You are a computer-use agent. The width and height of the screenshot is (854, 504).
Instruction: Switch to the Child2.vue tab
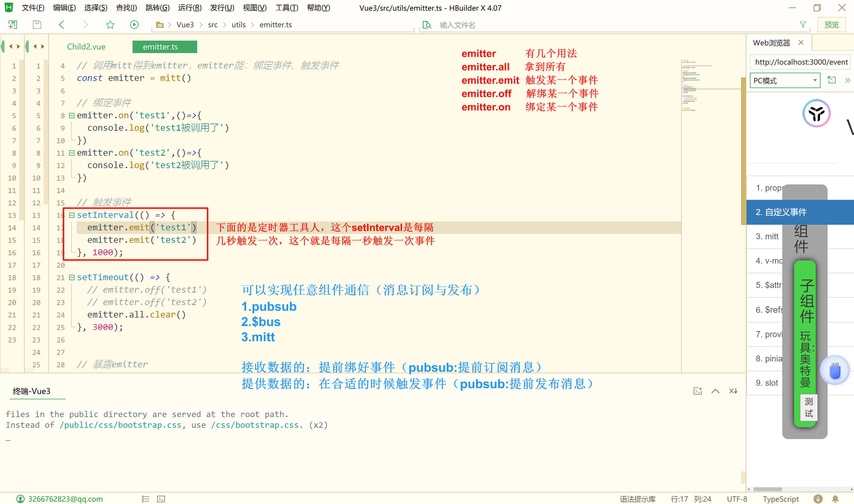click(86, 47)
